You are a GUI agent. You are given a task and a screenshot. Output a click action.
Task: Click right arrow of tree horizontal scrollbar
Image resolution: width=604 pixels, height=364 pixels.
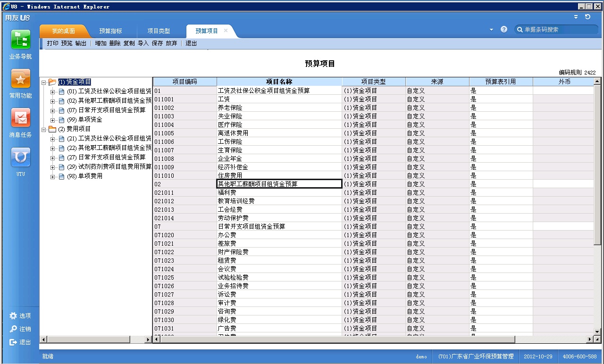(x=148, y=339)
